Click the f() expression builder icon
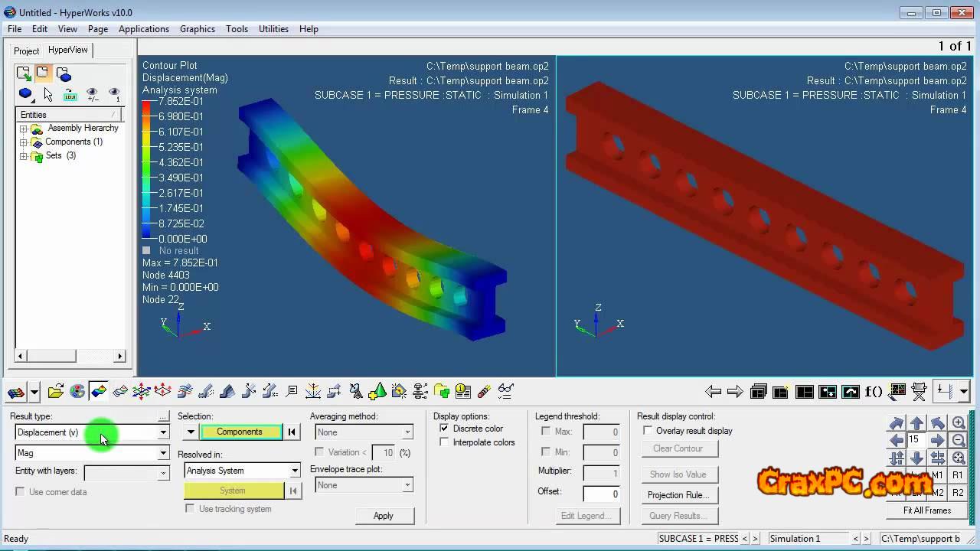This screenshot has width=980, height=551. [x=874, y=392]
